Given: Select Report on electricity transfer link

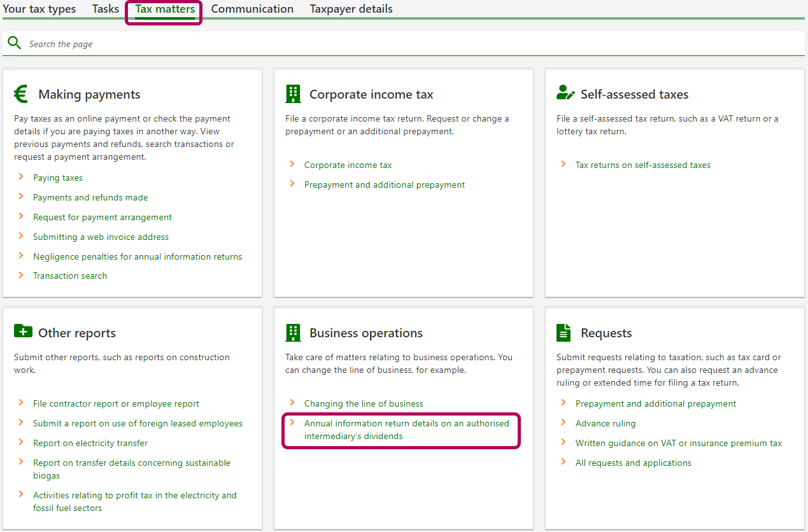Looking at the screenshot, I should pyautogui.click(x=90, y=443).
